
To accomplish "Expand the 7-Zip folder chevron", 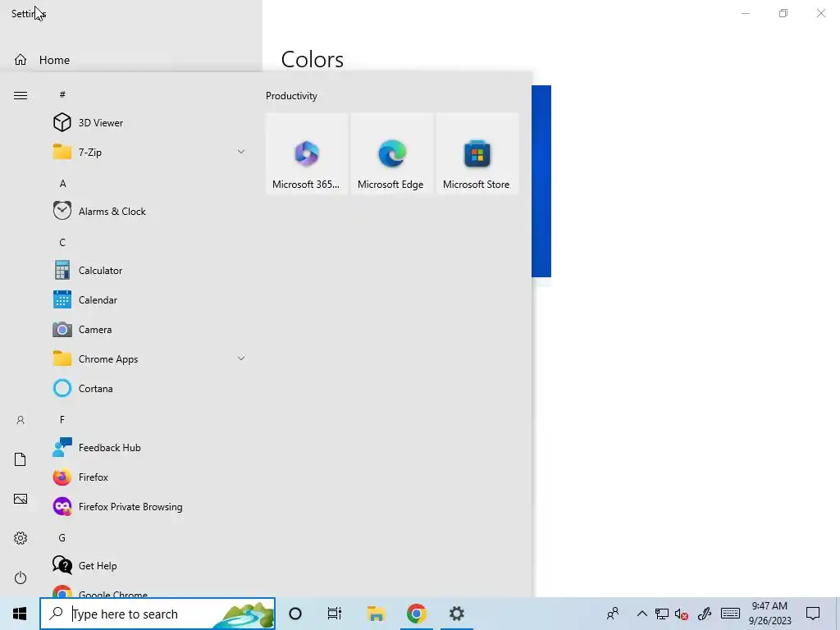I will 241,152.
